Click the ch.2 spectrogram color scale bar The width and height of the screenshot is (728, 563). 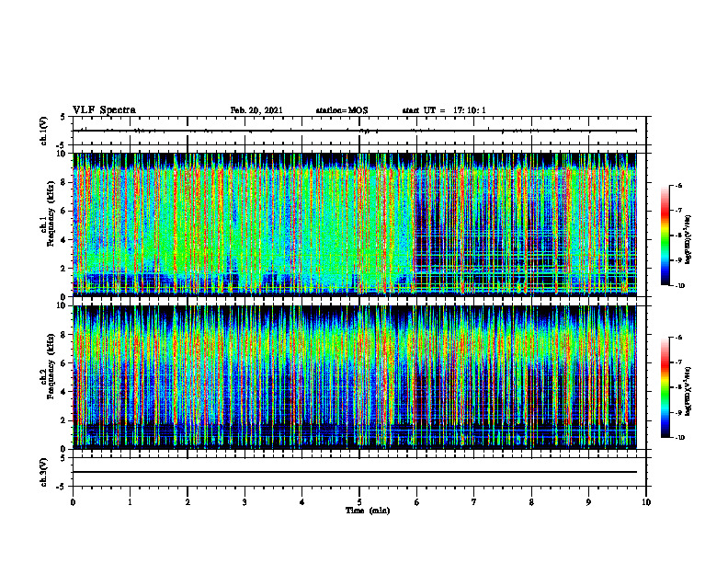(x=665, y=387)
